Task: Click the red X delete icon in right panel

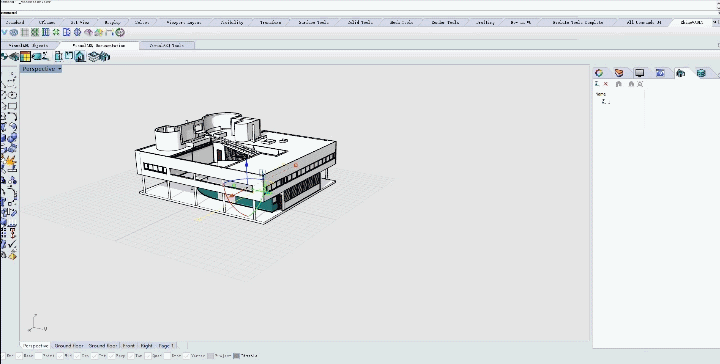Action: point(606,84)
